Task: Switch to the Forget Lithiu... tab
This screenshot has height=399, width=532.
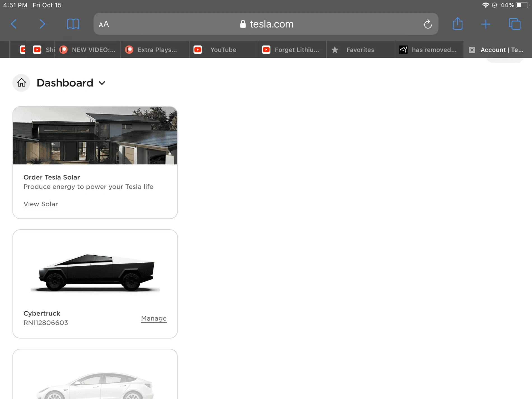Action: click(292, 50)
